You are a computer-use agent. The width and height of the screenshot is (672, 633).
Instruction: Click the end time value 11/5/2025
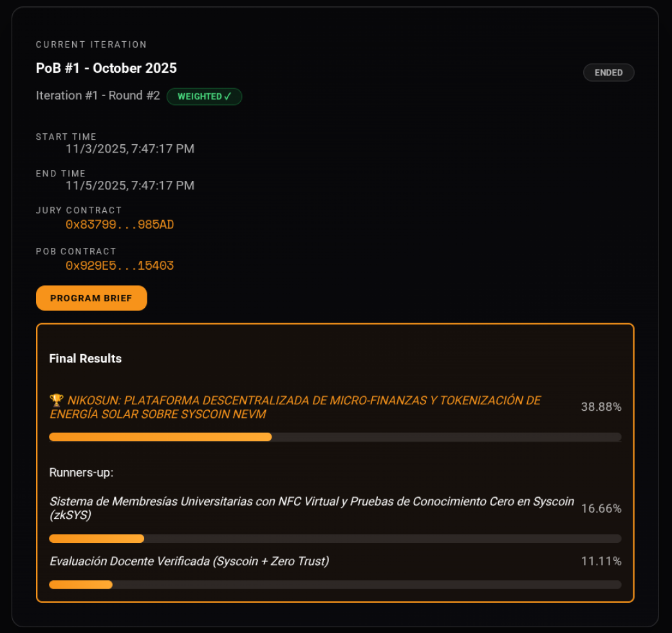(x=130, y=185)
